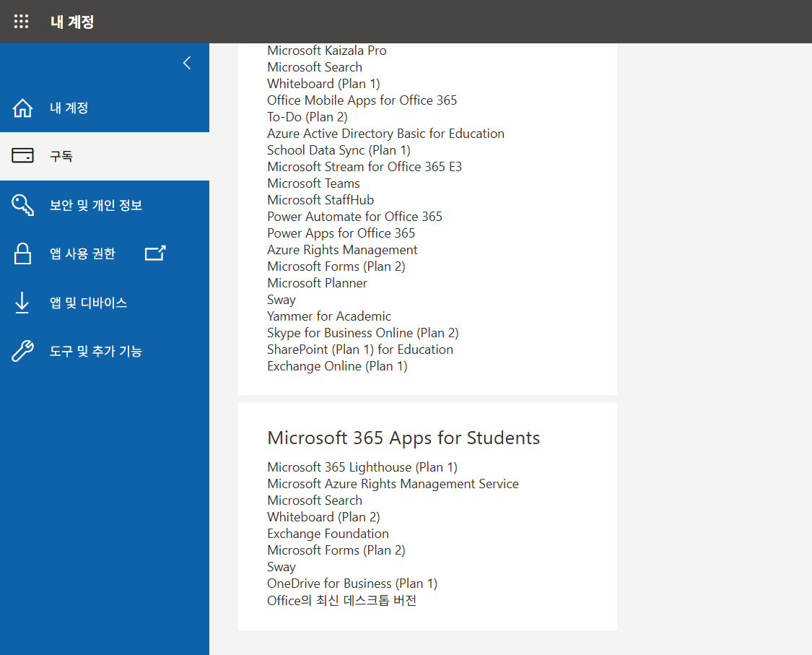
Task: Select Exchange Online (Plan 1)
Action: [x=337, y=365]
